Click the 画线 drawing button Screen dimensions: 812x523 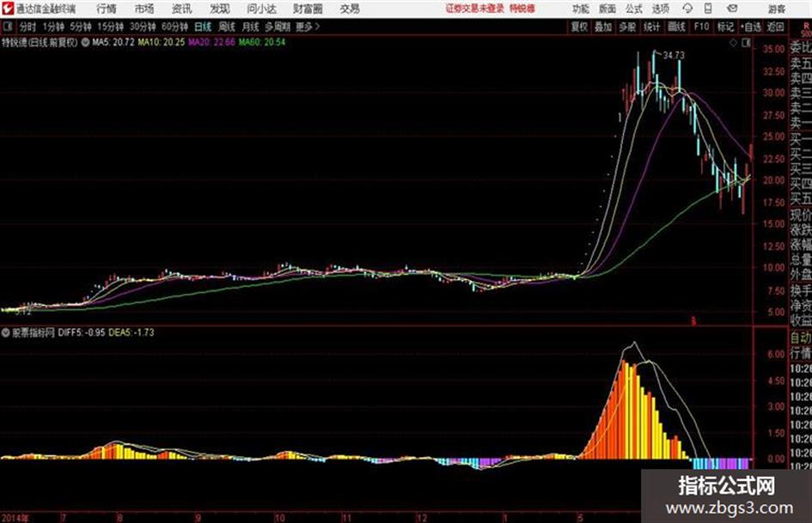(x=676, y=27)
